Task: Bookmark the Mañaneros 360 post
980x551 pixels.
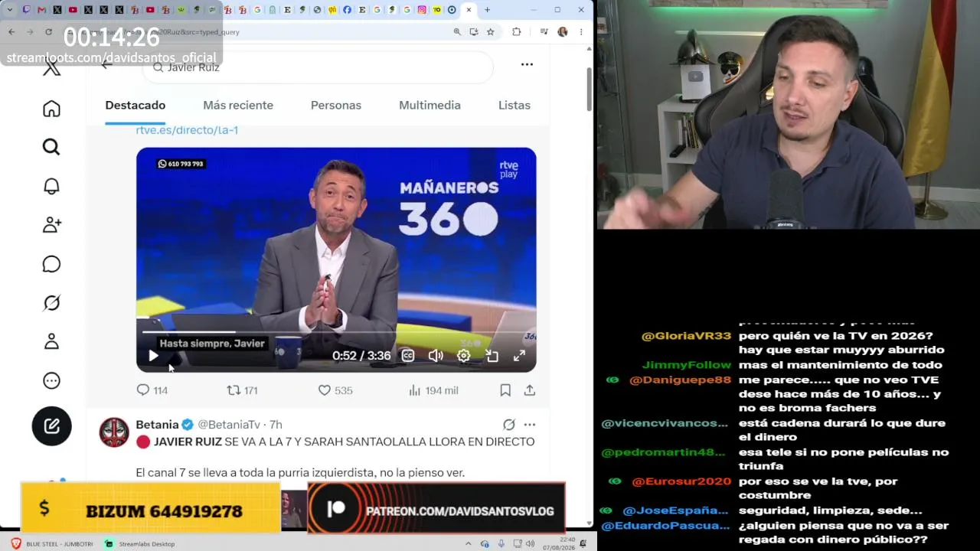Action: tap(505, 390)
